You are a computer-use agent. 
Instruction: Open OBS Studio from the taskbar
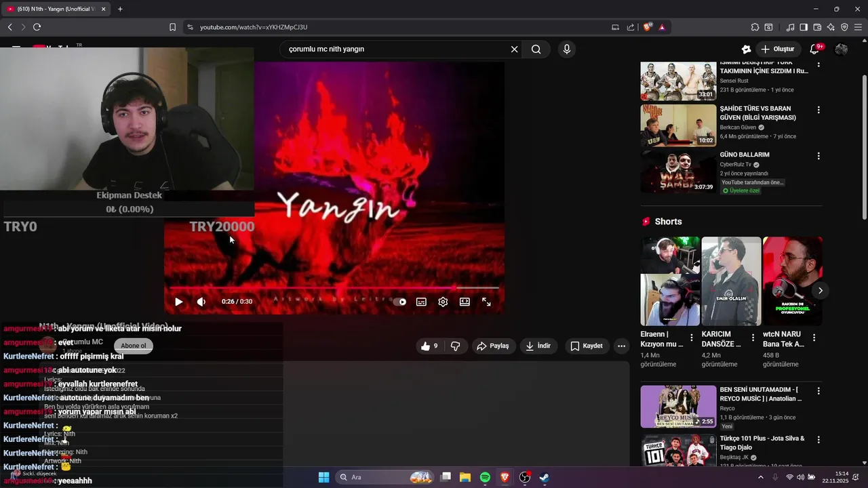click(x=524, y=477)
